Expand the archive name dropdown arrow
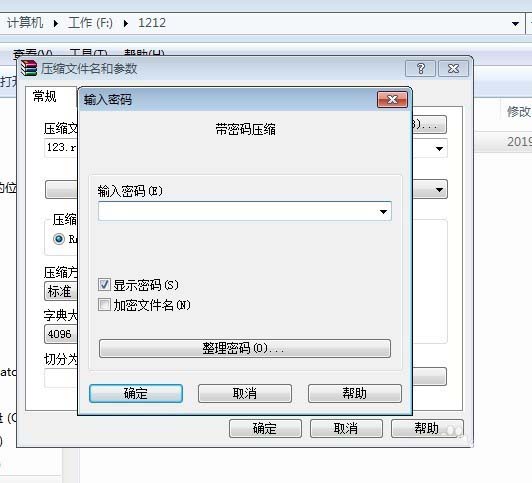 point(439,149)
